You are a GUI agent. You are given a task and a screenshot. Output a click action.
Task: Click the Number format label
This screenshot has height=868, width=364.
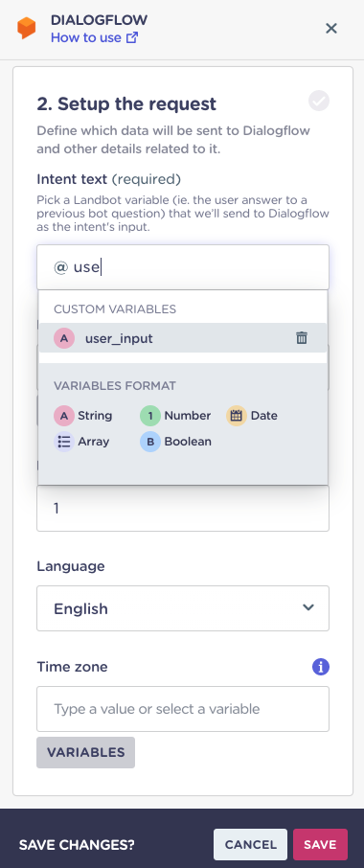click(188, 416)
